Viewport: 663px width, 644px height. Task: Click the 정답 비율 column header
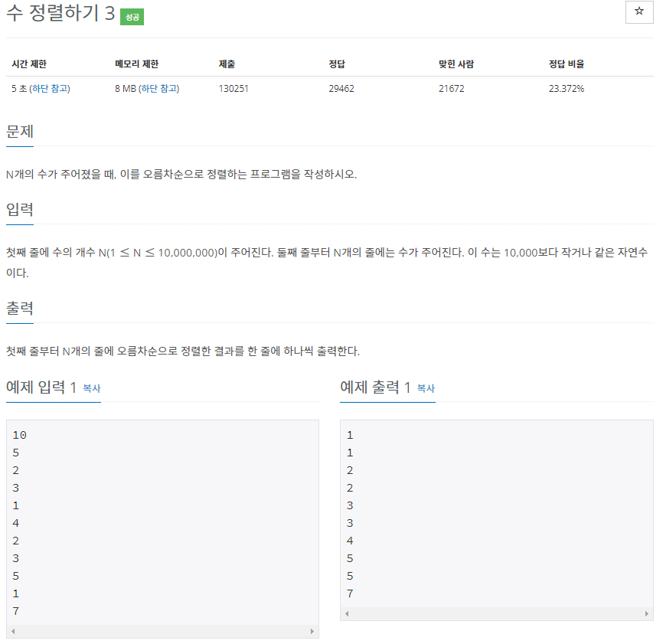(567, 64)
